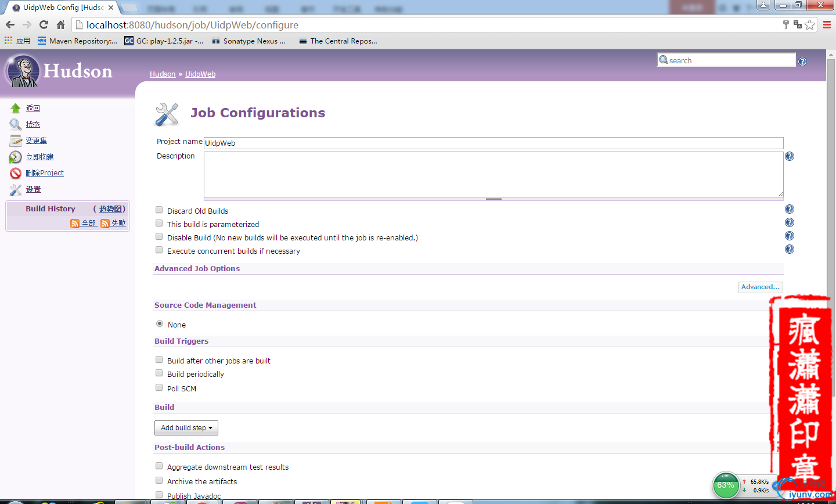The width and height of the screenshot is (836, 504).
Task: Check the Publish Javadoc option
Action: (x=159, y=495)
